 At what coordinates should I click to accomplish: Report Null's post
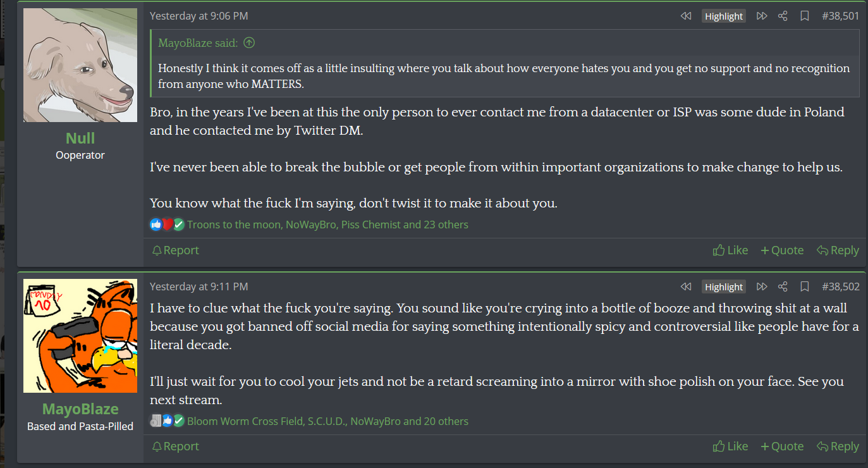coord(176,250)
